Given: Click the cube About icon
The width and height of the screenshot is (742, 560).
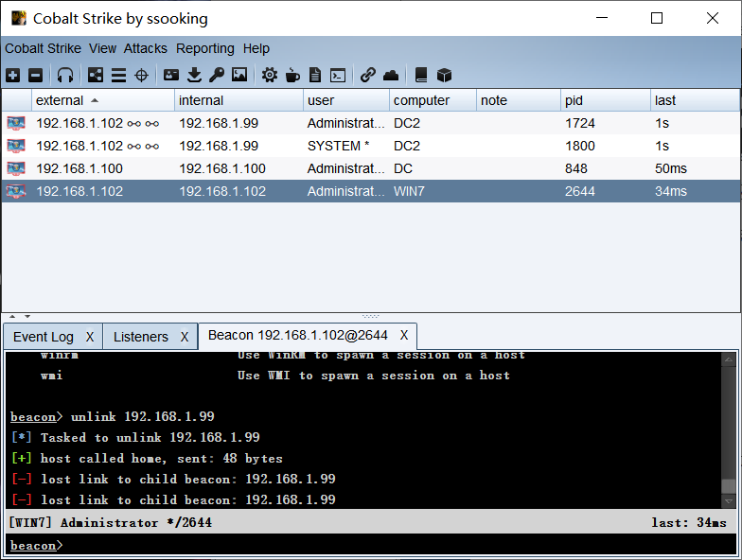Looking at the screenshot, I should (x=444, y=75).
